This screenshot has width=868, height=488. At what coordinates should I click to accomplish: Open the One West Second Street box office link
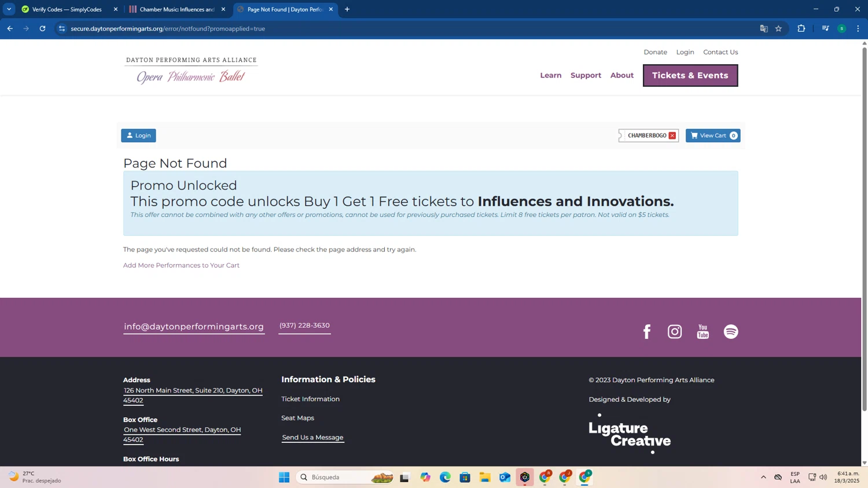click(x=182, y=434)
